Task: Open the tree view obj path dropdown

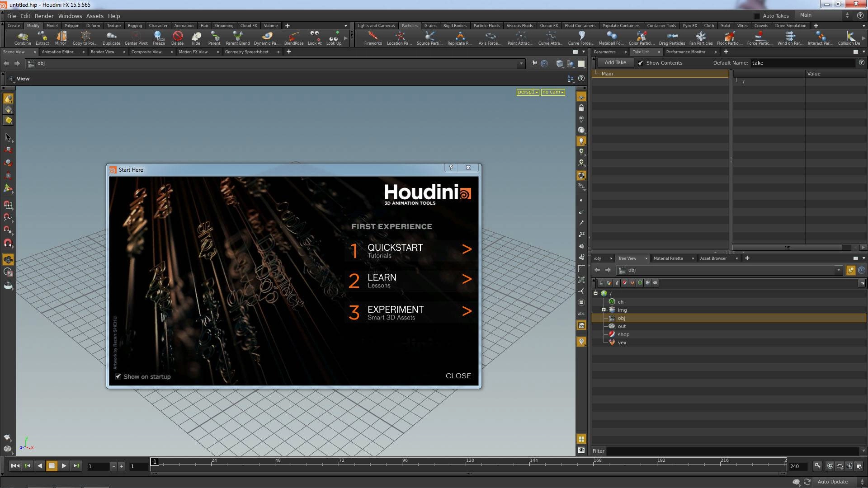Action: (839, 270)
